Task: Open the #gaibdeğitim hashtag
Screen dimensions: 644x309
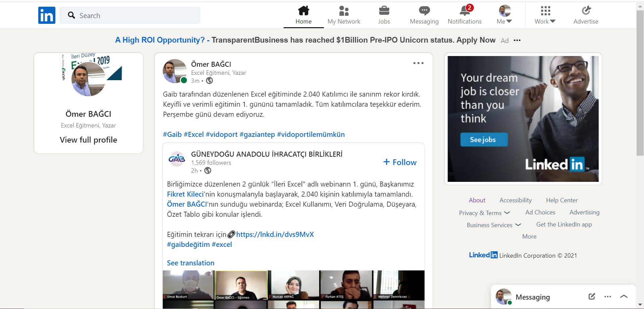Action: click(188, 245)
